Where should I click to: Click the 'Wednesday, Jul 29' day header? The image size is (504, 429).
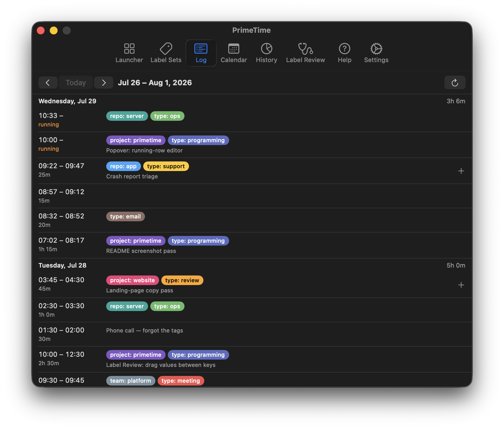(x=67, y=101)
